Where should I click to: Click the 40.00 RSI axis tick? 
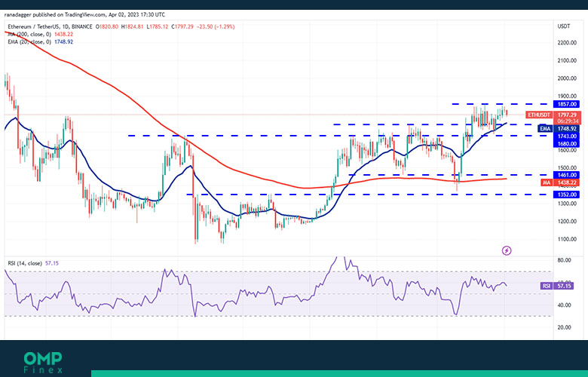coord(564,305)
